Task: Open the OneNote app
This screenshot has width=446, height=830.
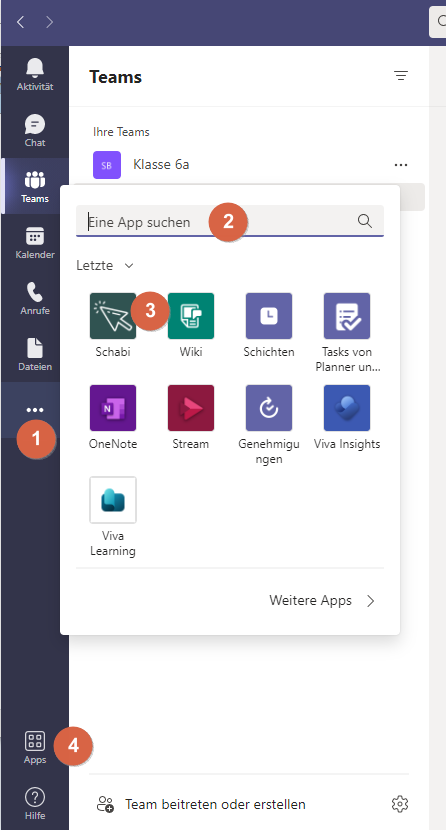Action: pos(113,408)
